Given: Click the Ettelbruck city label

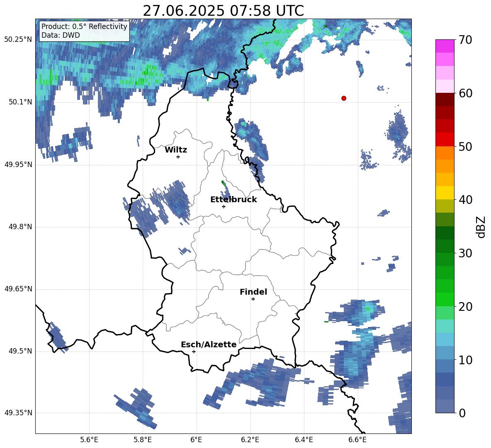Looking at the screenshot, I should (x=233, y=200).
